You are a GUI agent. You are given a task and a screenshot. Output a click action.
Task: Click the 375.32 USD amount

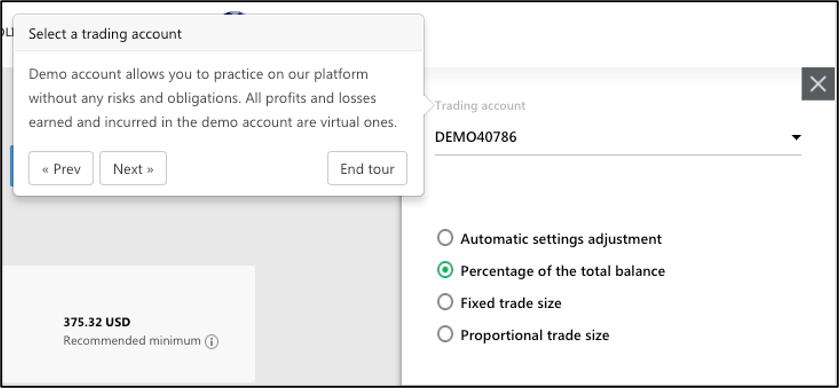(x=97, y=322)
